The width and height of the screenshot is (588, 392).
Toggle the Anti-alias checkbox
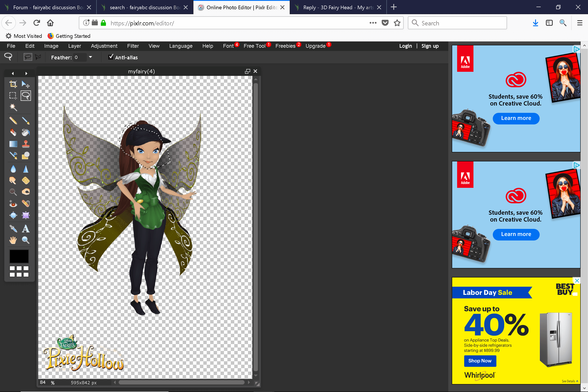pyautogui.click(x=111, y=57)
